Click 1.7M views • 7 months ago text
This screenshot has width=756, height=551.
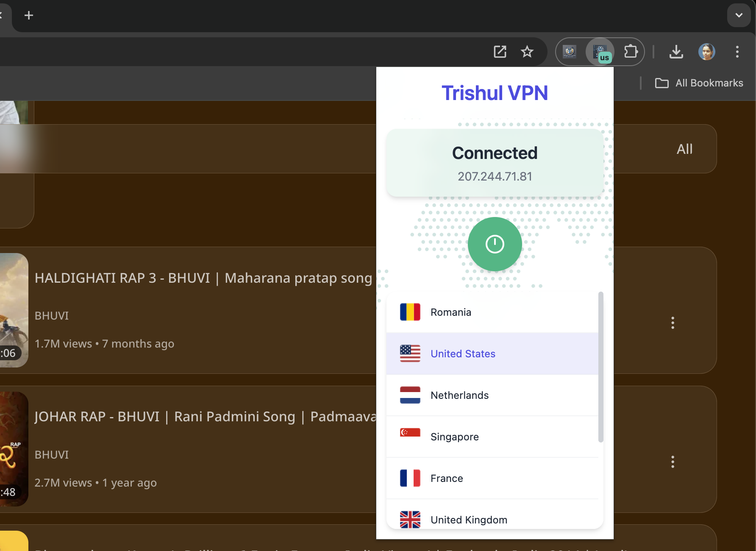click(104, 344)
